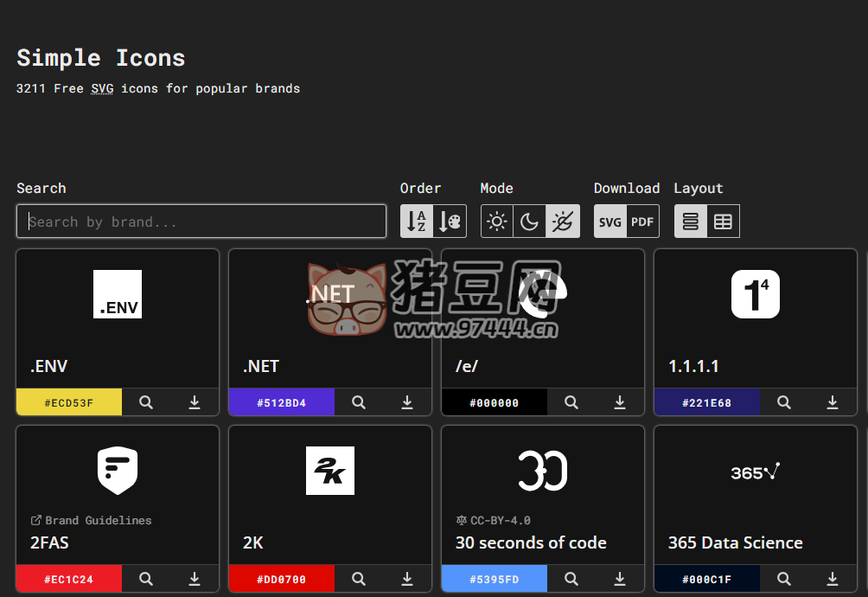Image resolution: width=868 pixels, height=597 pixels.
Task: Download the .NET icon
Action: coord(406,401)
